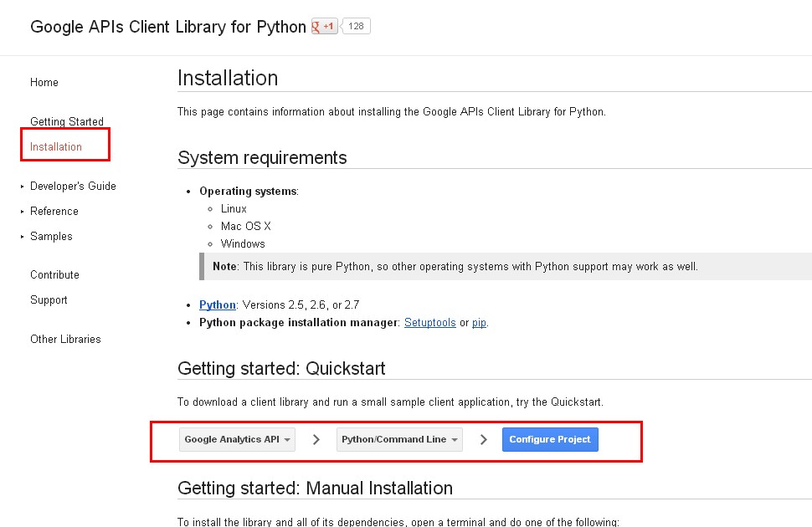
Task: Open the Google Analytics API dropdown
Action: click(x=237, y=439)
